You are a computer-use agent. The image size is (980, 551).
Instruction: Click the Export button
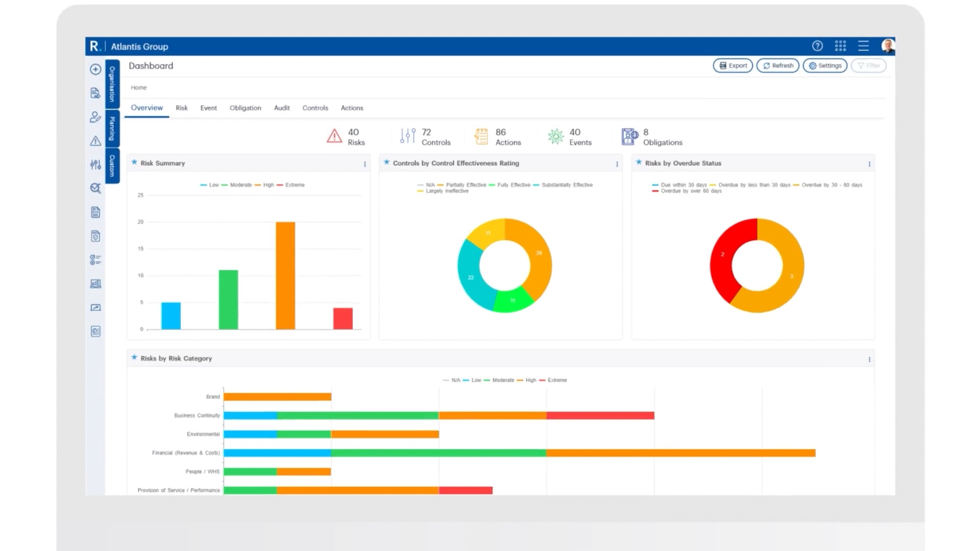coord(732,66)
